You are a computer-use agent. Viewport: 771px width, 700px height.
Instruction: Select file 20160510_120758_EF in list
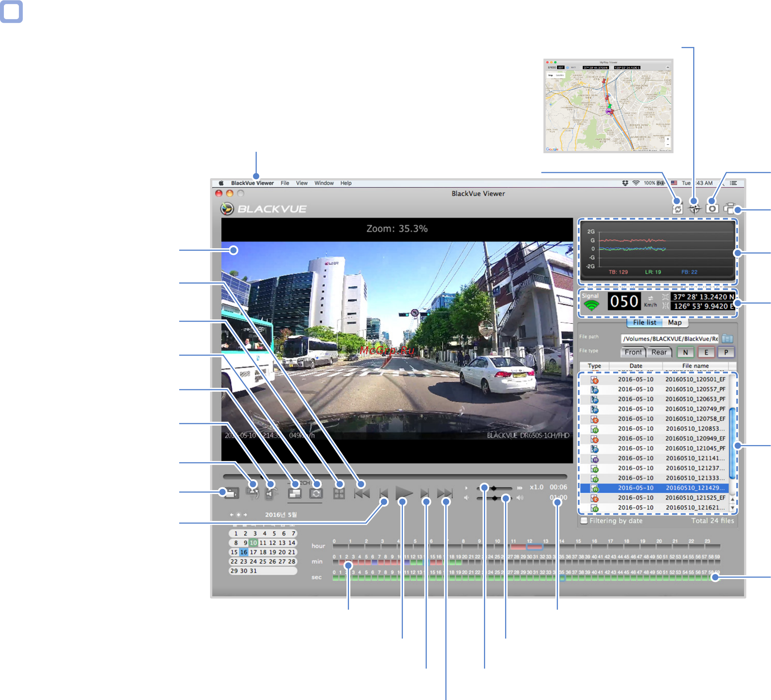click(654, 419)
